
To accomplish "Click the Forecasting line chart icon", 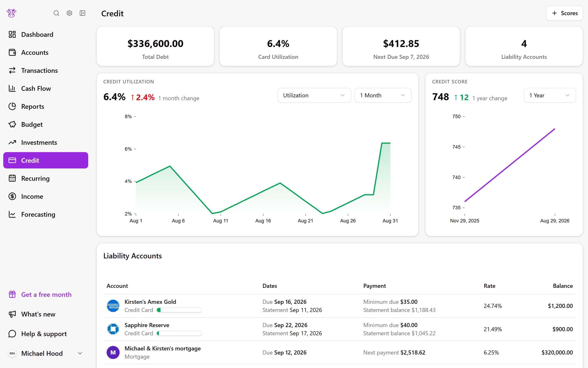I will (12, 214).
